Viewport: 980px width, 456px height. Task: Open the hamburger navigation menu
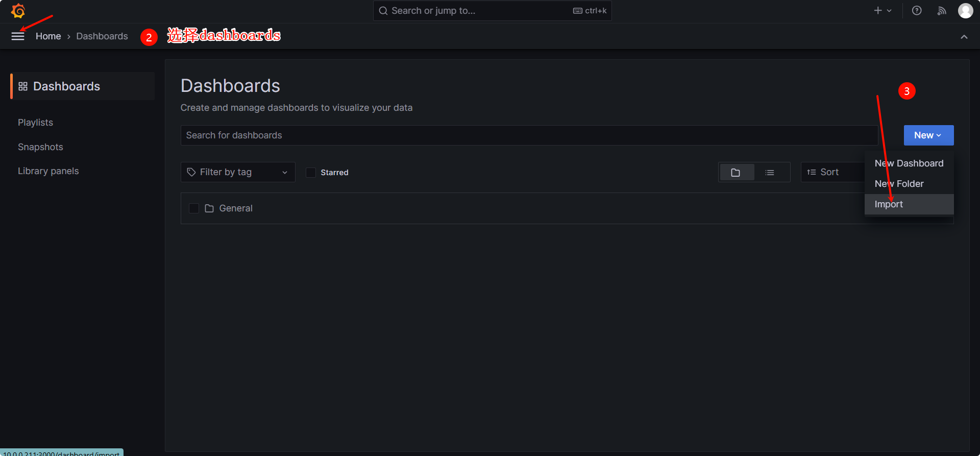click(x=18, y=36)
